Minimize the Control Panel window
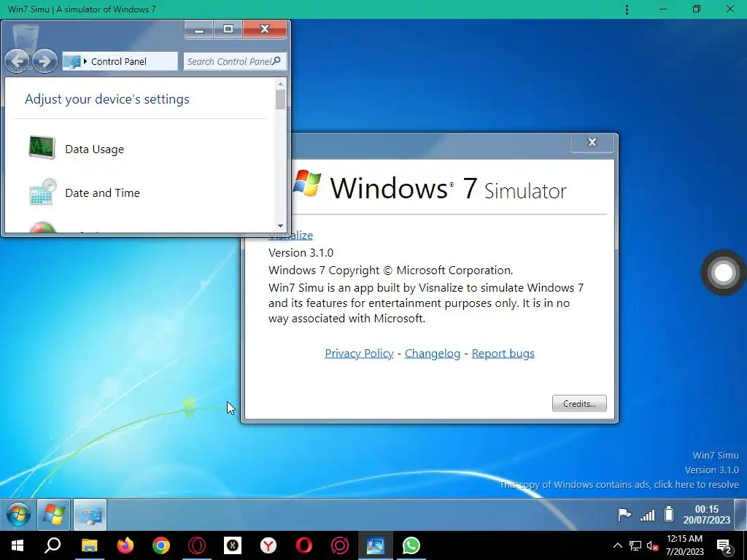The image size is (747, 560). click(199, 29)
